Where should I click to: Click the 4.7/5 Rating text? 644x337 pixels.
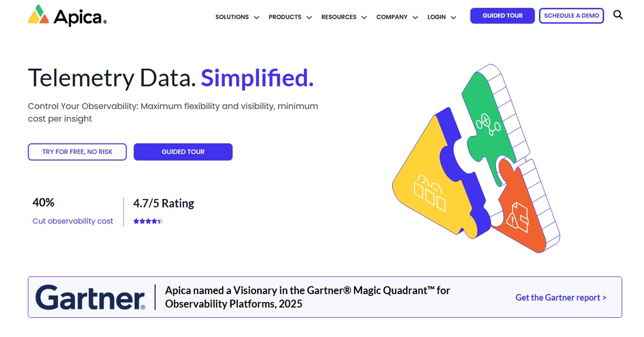point(164,203)
